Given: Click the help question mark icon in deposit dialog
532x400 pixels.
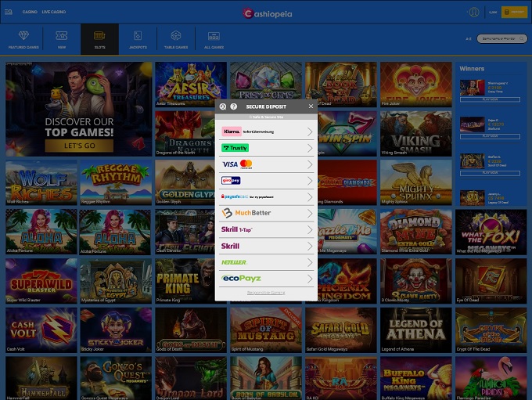Looking at the screenshot, I should point(234,106).
